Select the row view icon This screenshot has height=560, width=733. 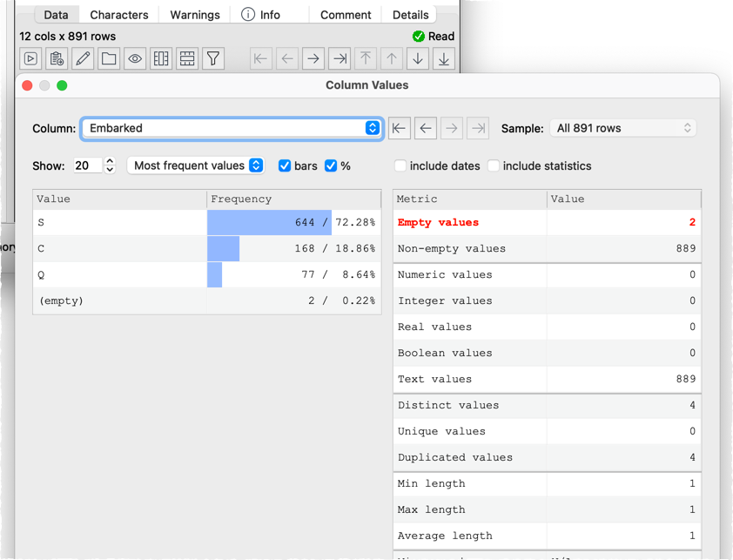[x=186, y=58]
